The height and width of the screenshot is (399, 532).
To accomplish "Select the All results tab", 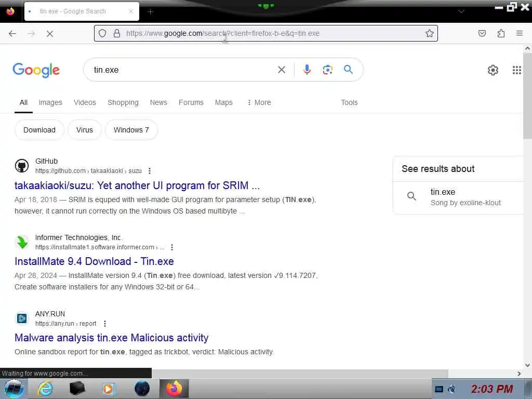I will coord(23,102).
